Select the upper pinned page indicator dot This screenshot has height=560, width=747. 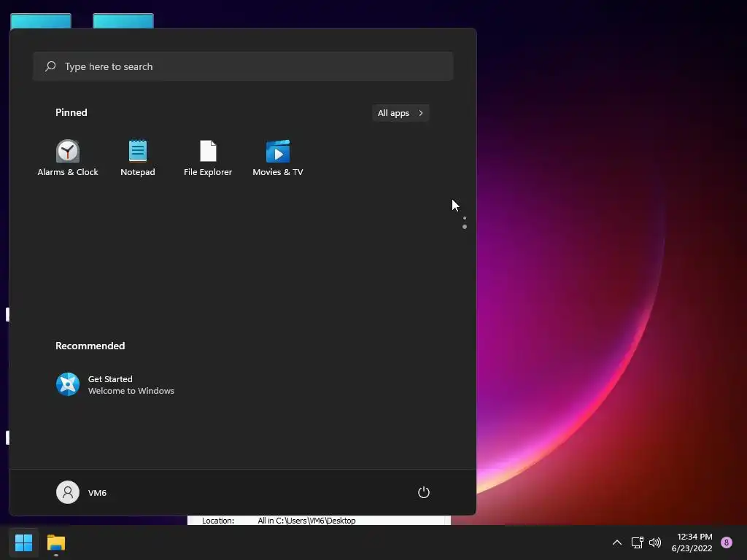click(x=465, y=218)
